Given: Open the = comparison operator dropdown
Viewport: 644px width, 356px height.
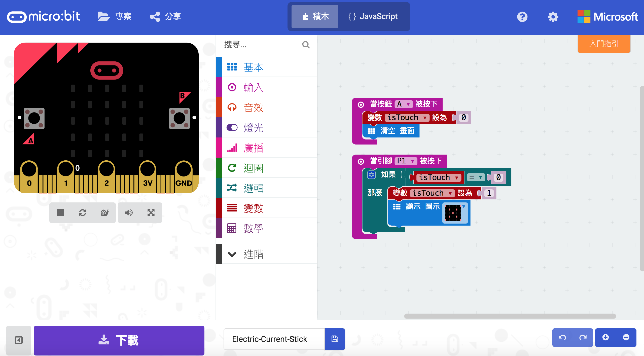Looking at the screenshot, I should [x=476, y=177].
